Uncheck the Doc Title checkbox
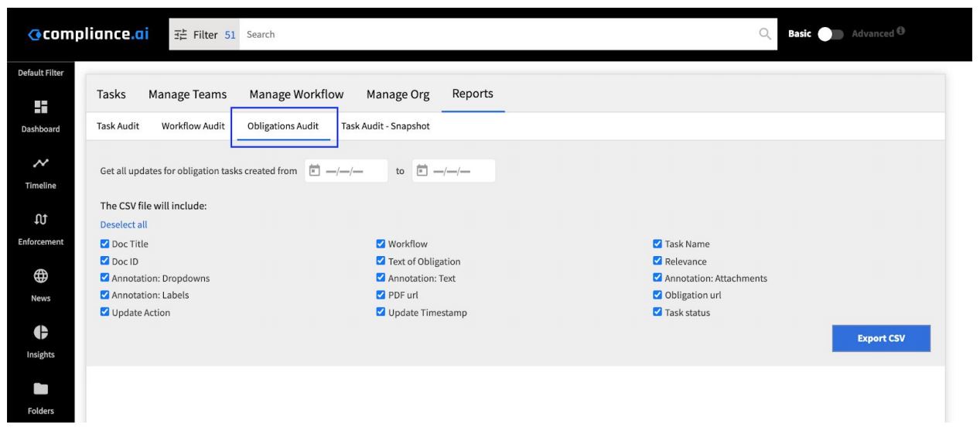Screen dimensions: 980x438 [104, 244]
